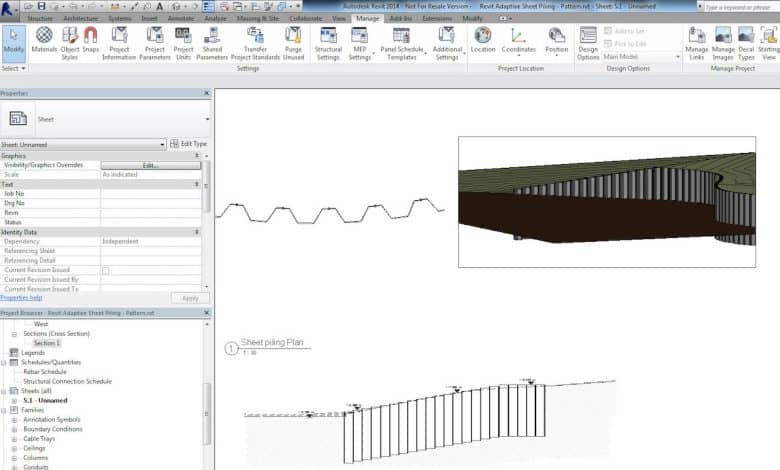Open Project Information dialog

pos(119,43)
